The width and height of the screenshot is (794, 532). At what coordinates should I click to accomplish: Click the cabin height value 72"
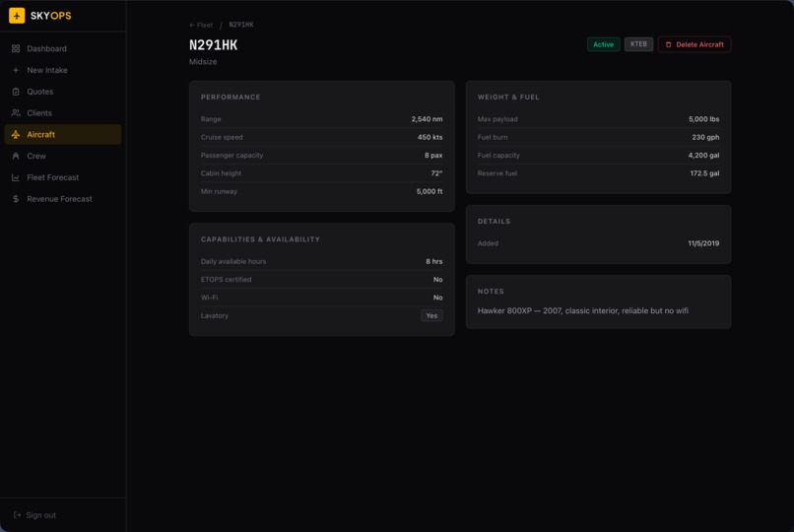436,173
